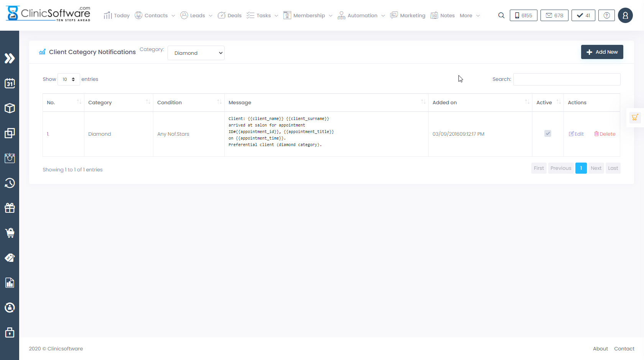
Task: Open the calendar icon in the sidebar
Action: [x=10, y=83]
